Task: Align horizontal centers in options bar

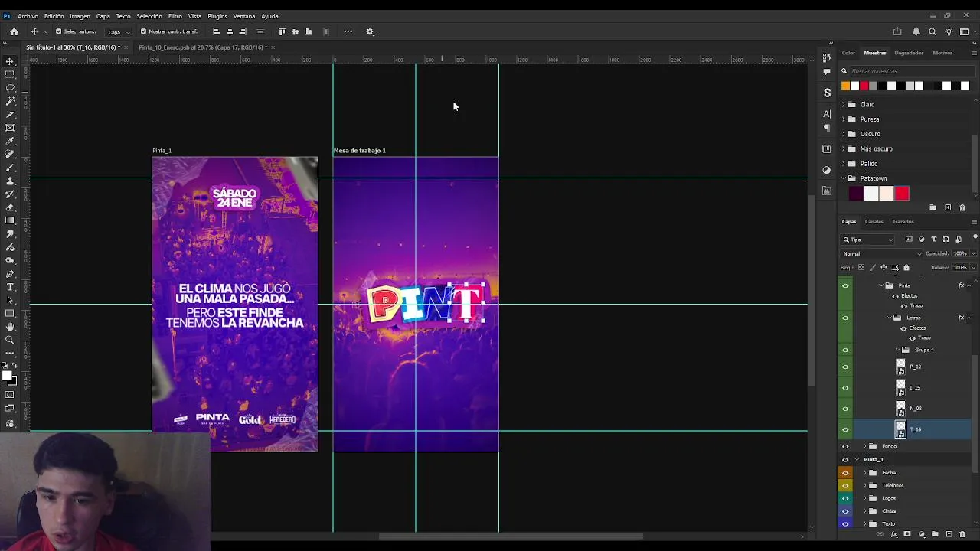Action: 230,31
